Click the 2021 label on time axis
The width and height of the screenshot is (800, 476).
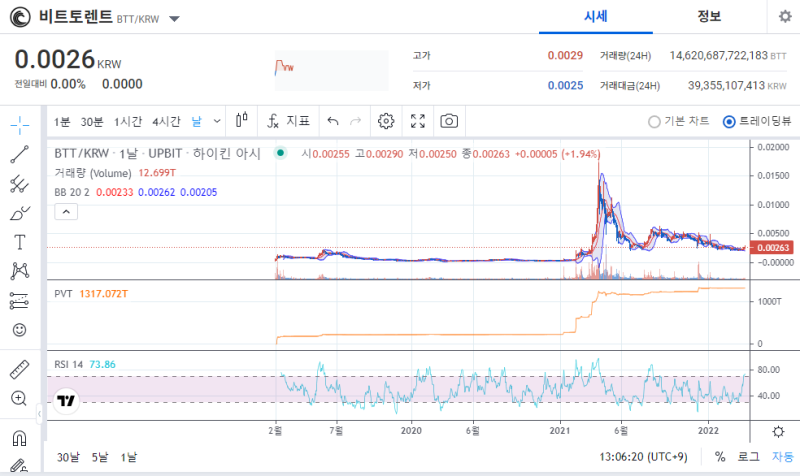(x=560, y=431)
